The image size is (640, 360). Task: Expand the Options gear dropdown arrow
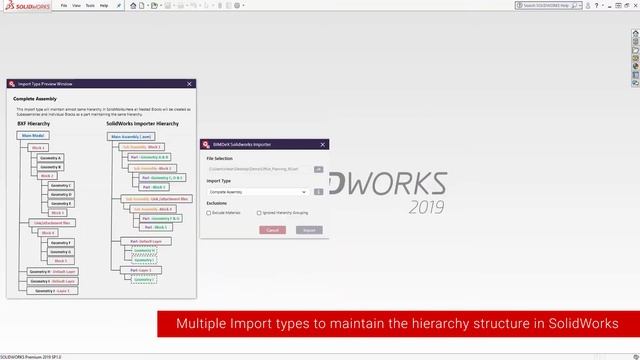click(x=243, y=6)
